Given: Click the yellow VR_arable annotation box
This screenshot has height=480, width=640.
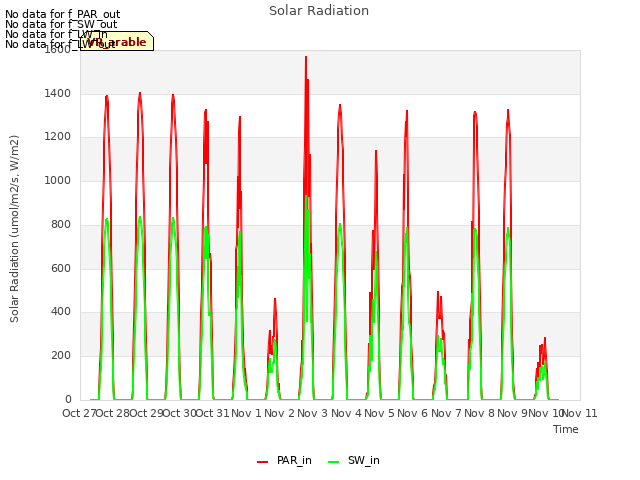Looking at the screenshot, I should click(x=117, y=41).
